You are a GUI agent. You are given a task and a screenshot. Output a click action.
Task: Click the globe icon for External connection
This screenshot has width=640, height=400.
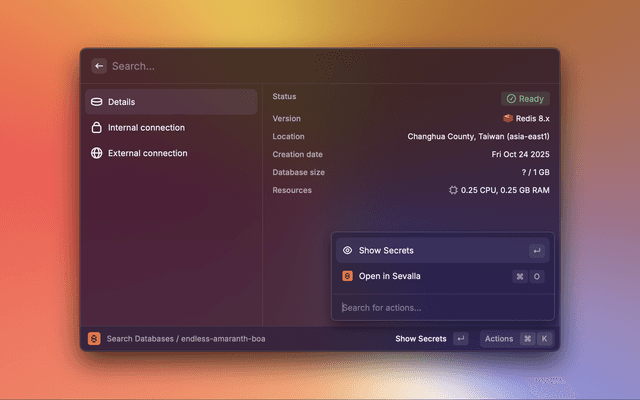pos(96,154)
